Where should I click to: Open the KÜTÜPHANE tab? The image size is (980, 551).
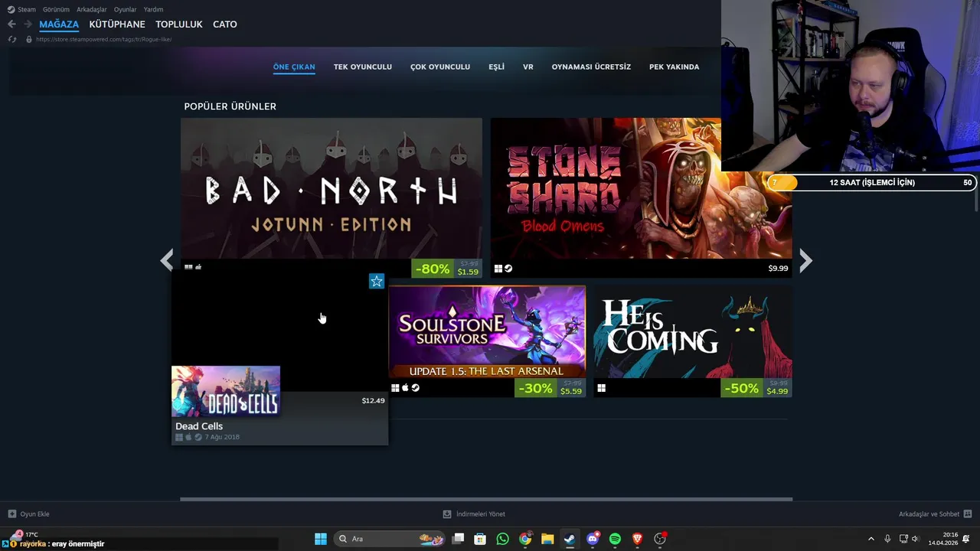click(117, 24)
